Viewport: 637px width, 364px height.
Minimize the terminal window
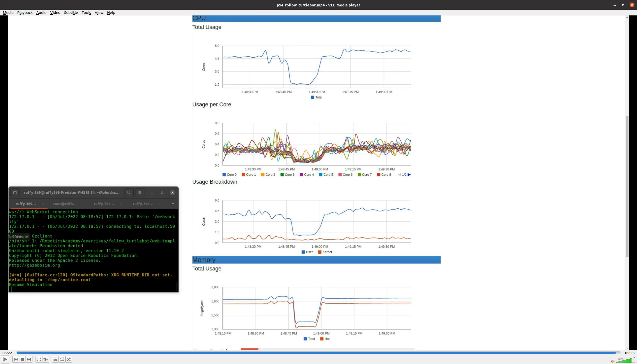(152, 193)
